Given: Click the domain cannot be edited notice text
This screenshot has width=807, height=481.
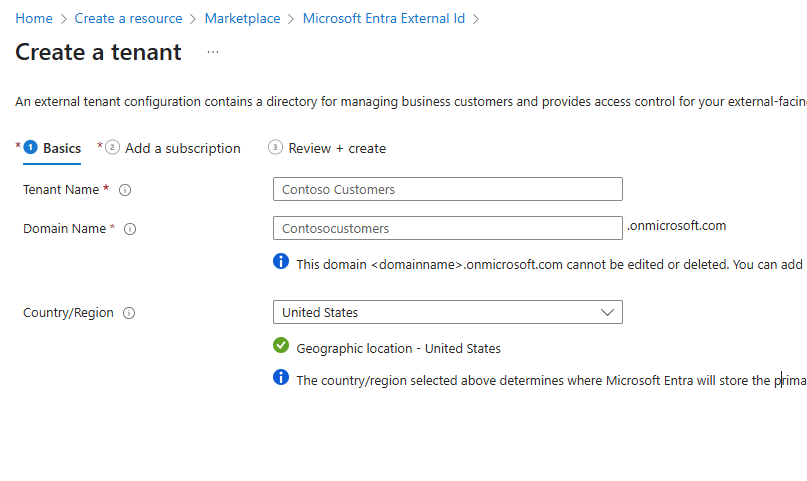Looking at the screenshot, I should click(551, 264).
